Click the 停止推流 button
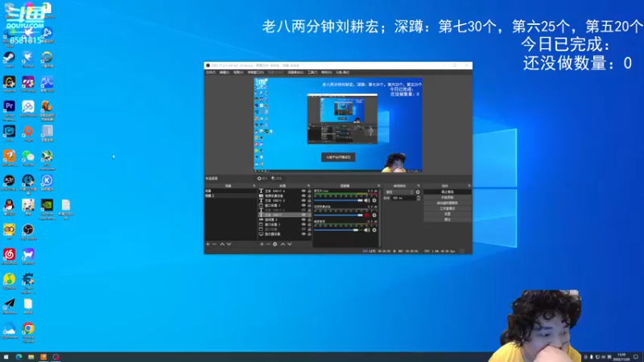Screen dimensions: 644x362 448,191
